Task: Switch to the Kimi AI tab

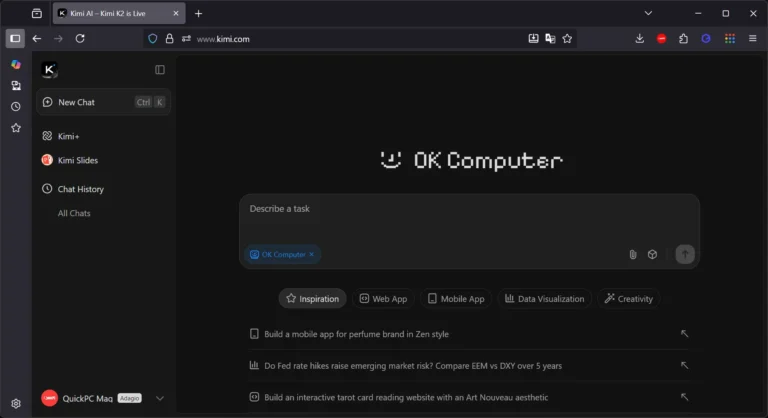Action: tap(119, 14)
